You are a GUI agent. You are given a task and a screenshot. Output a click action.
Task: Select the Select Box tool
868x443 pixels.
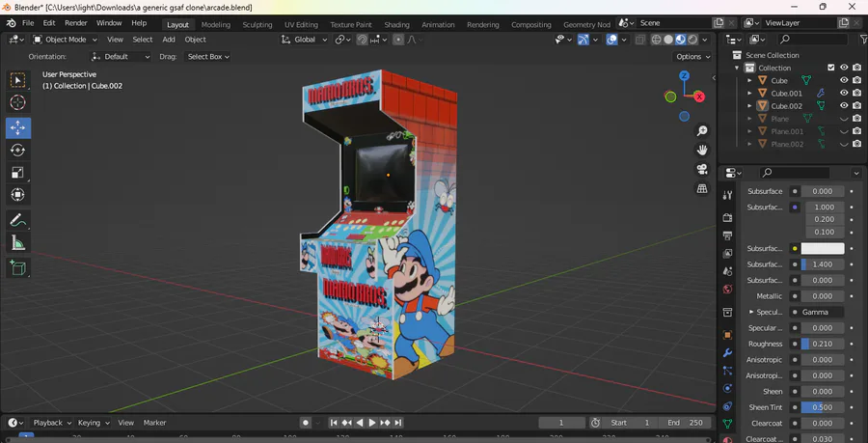click(17, 80)
